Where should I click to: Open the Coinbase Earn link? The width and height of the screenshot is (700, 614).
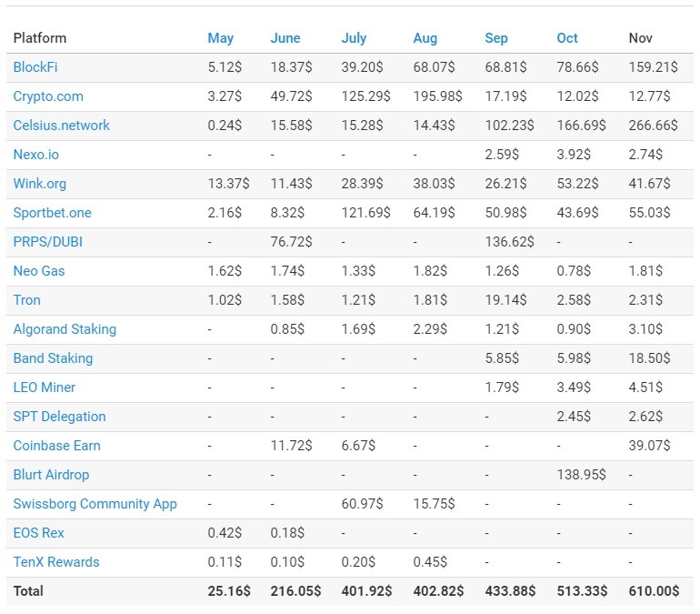tap(56, 446)
